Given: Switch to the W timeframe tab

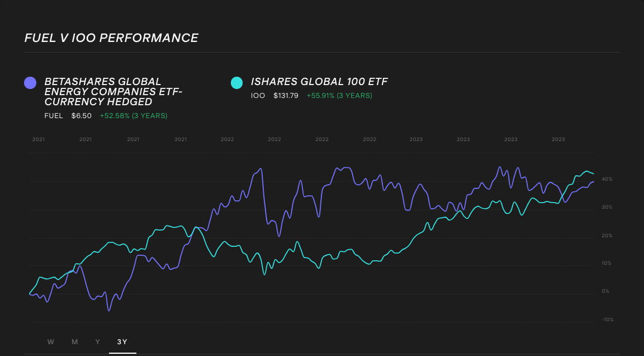Looking at the screenshot, I should pos(51,341).
